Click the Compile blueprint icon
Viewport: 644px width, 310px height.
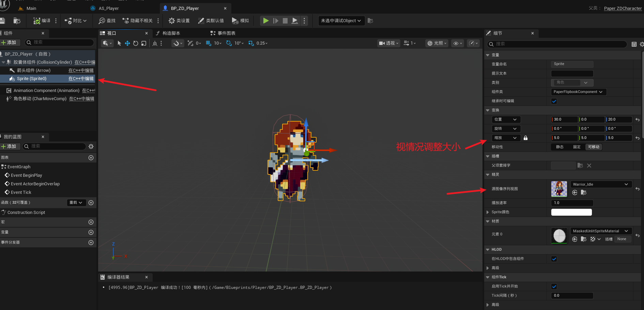[37, 21]
